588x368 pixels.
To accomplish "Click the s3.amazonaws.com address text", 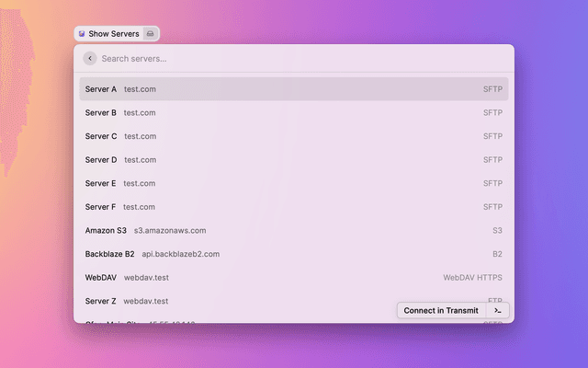I will click(170, 230).
